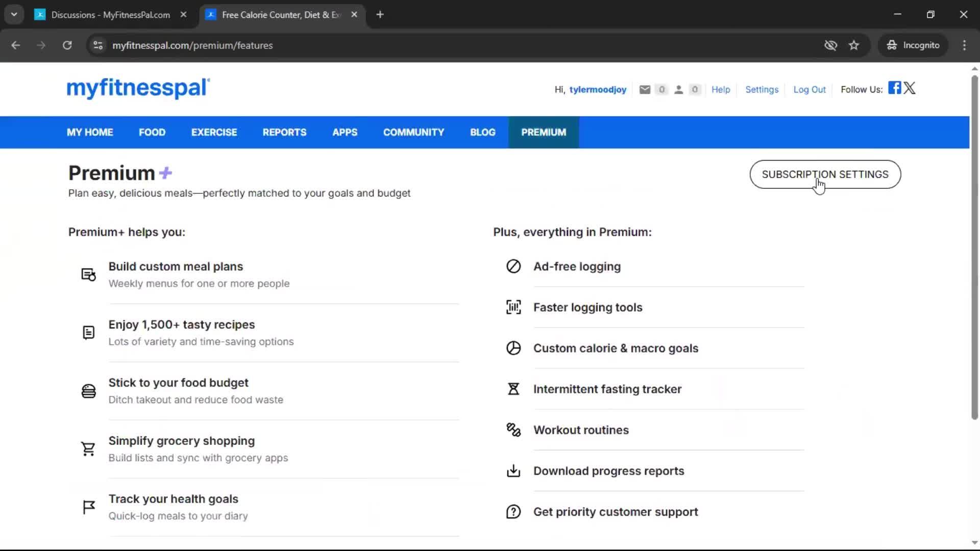Close the Discussions browser tab
The image size is (980, 551).
[184, 15]
